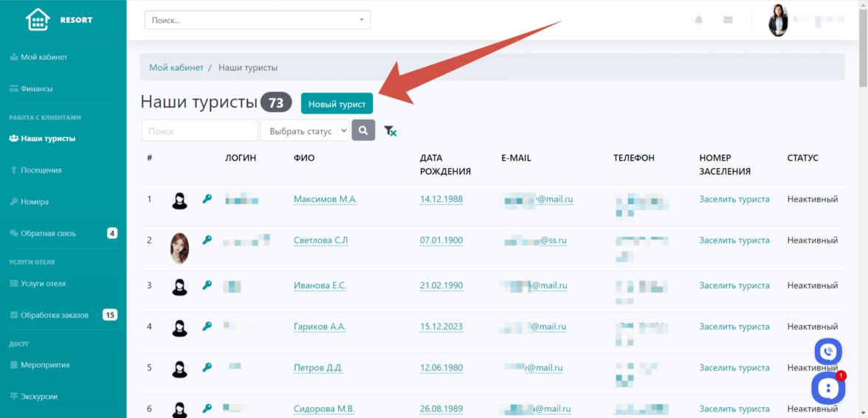The image size is (868, 418).
Task: Open the chat widget with notification badge
Action: [x=827, y=388]
